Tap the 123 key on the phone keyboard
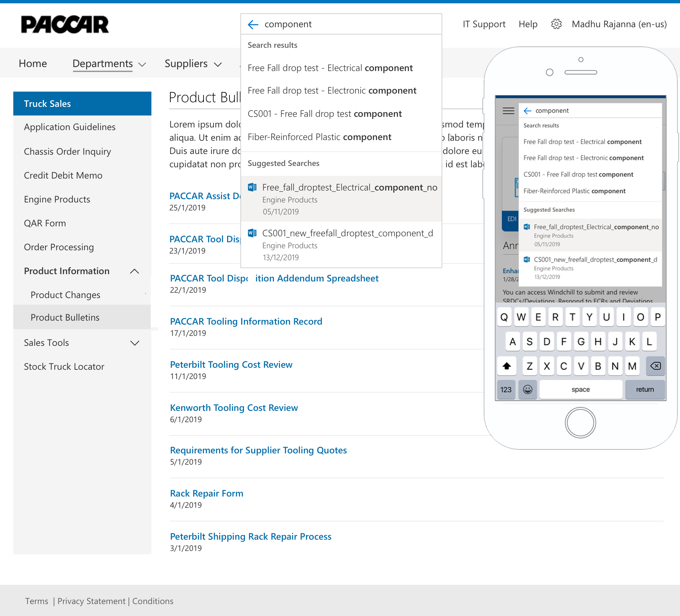Image resolution: width=680 pixels, height=616 pixels. pos(506,389)
